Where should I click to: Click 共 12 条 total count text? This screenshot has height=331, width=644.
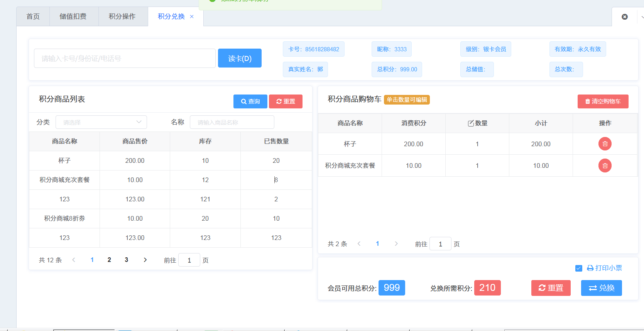tap(50, 260)
